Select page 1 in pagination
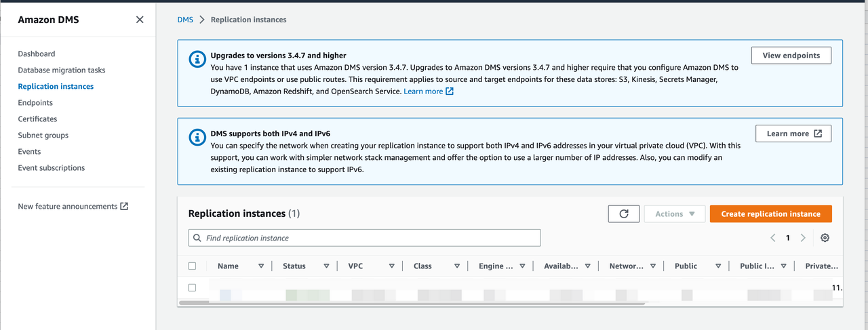Screen dimensions: 868x330 (x=788, y=238)
